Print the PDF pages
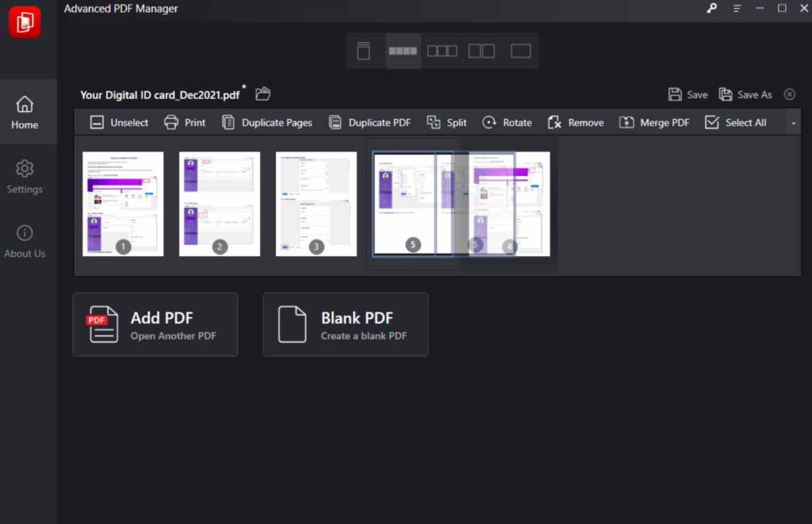The height and width of the screenshot is (524, 812). 184,123
